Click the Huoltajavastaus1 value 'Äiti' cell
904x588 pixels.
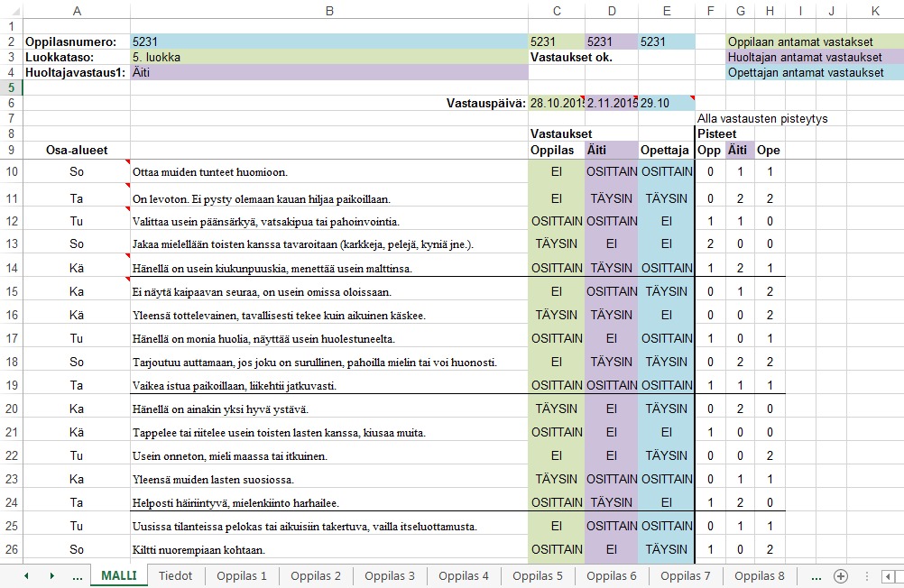329,73
